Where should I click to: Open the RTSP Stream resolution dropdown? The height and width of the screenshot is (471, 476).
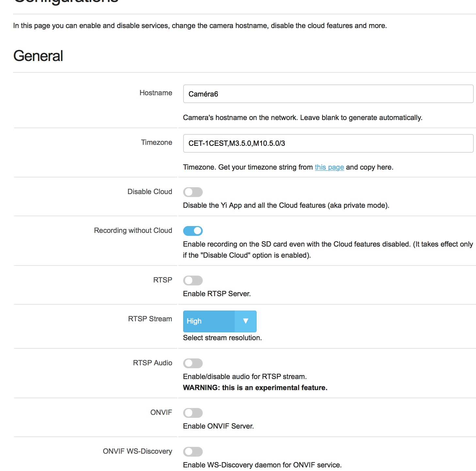pos(220,321)
